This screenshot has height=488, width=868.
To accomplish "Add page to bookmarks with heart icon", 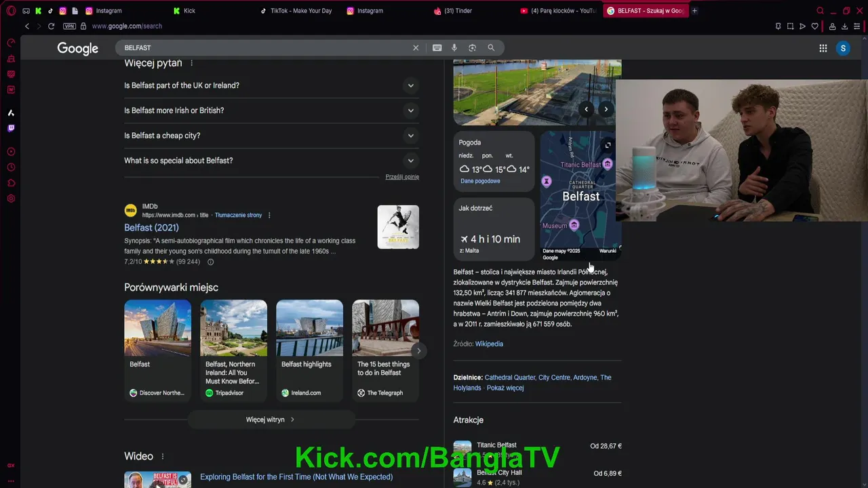I will 815,26.
